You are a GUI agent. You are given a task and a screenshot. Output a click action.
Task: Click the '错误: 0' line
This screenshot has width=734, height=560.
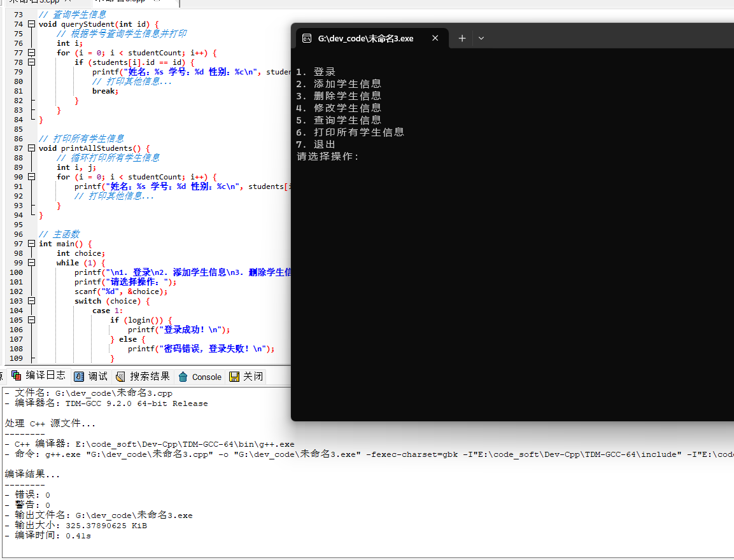[27, 494]
